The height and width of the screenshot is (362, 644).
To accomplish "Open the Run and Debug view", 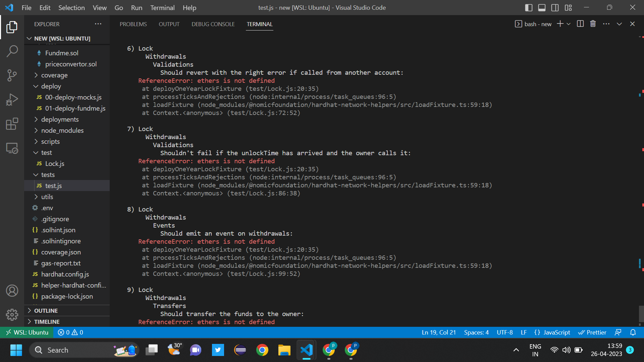I will point(12,100).
